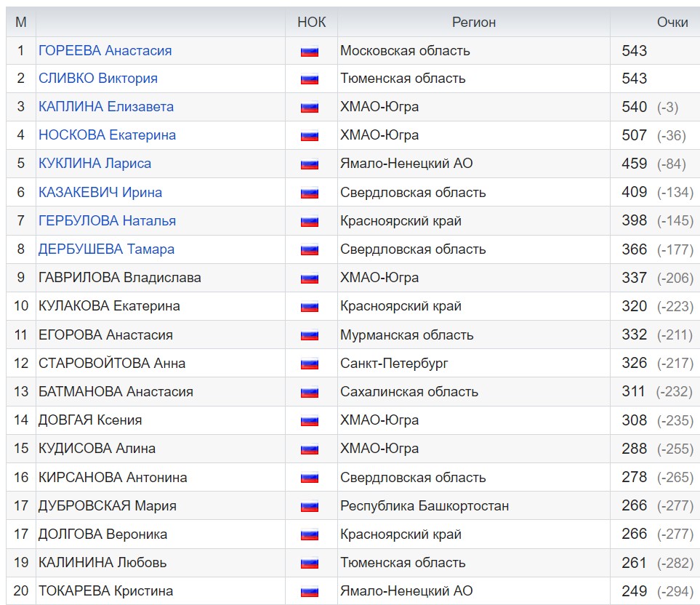The width and height of the screenshot is (700, 605).
Task: Select the name СТАРОВОЙТОВА Анна in the table
Action: click(x=112, y=363)
